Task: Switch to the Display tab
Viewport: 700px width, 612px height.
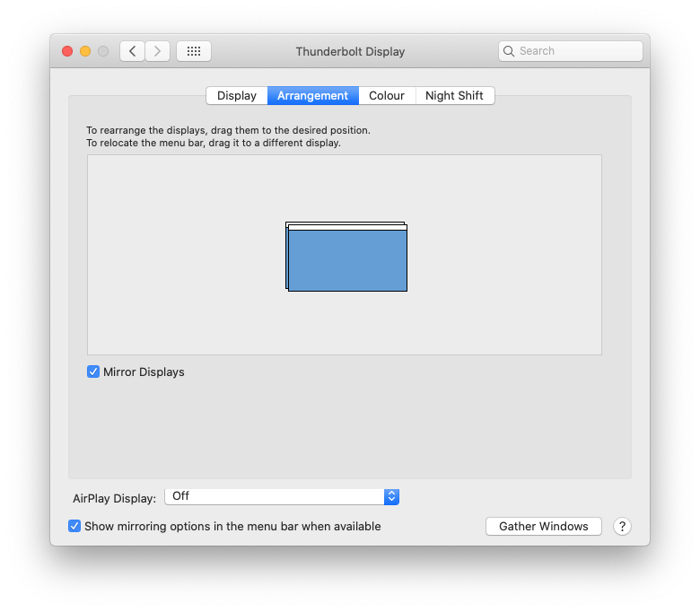Action: (x=237, y=95)
